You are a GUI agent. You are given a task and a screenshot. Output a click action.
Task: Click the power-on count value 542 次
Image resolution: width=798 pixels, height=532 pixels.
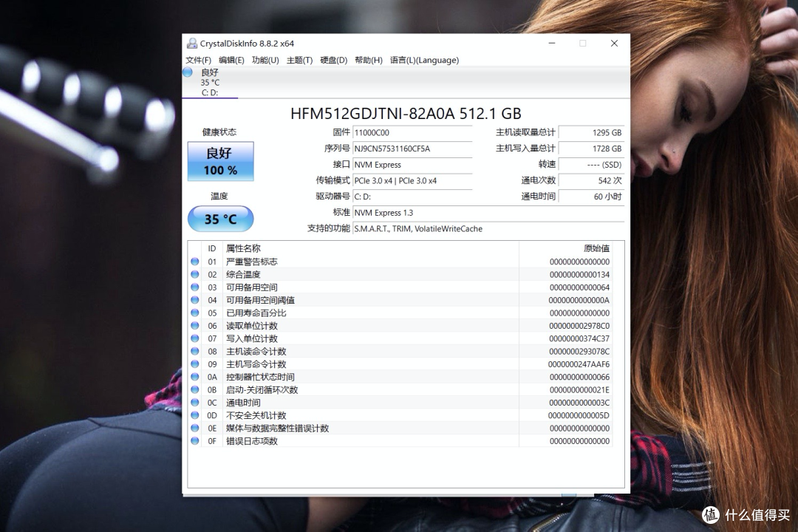591,181
